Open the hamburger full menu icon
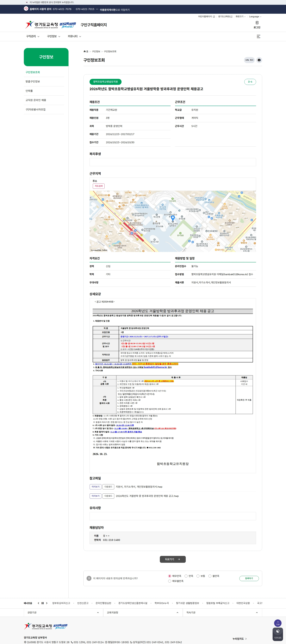Screen dimensions: 286x644 tap(259, 37)
